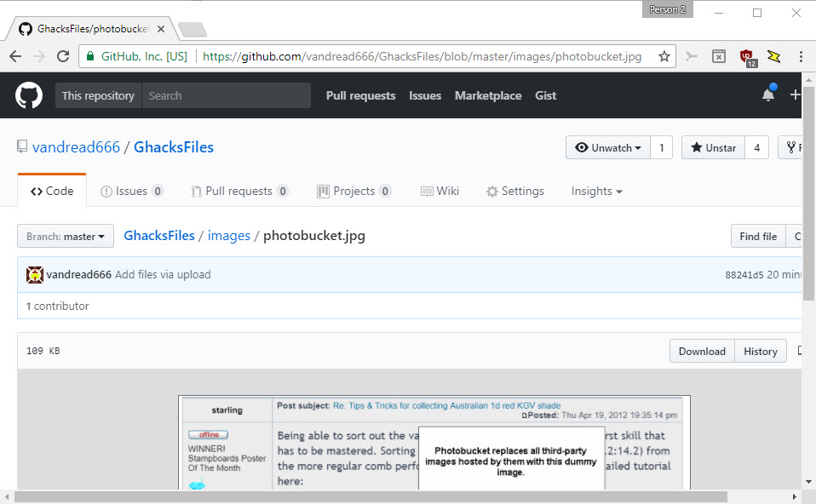Download the photobucket.jpg file
Screen dimensions: 816x504
[702, 351]
